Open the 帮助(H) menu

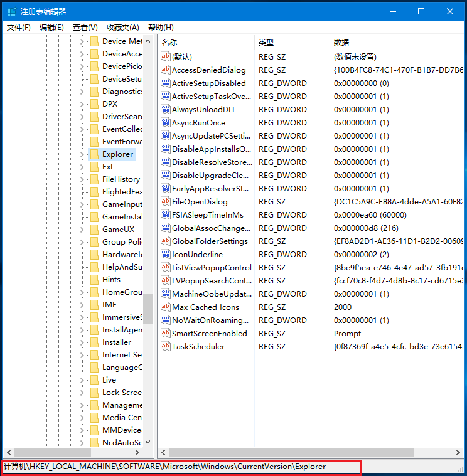pos(161,28)
